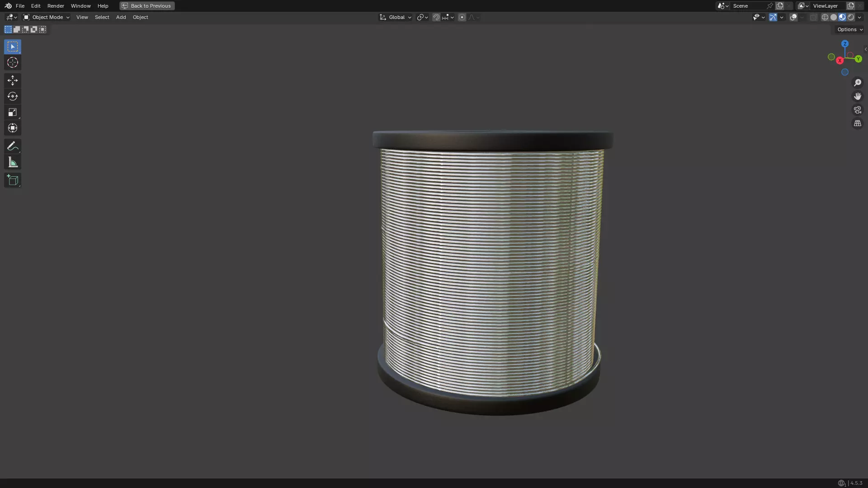Open the Edit menu

[x=36, y=6]
